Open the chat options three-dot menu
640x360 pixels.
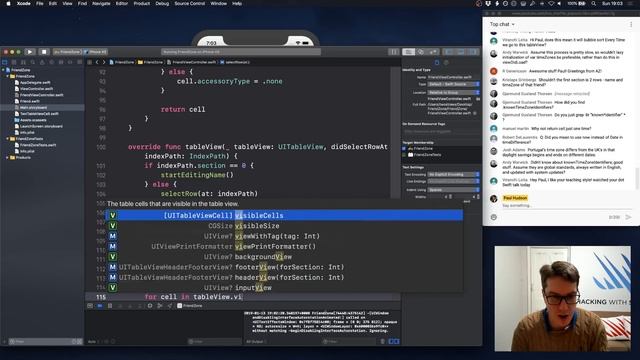pos(631,24)
